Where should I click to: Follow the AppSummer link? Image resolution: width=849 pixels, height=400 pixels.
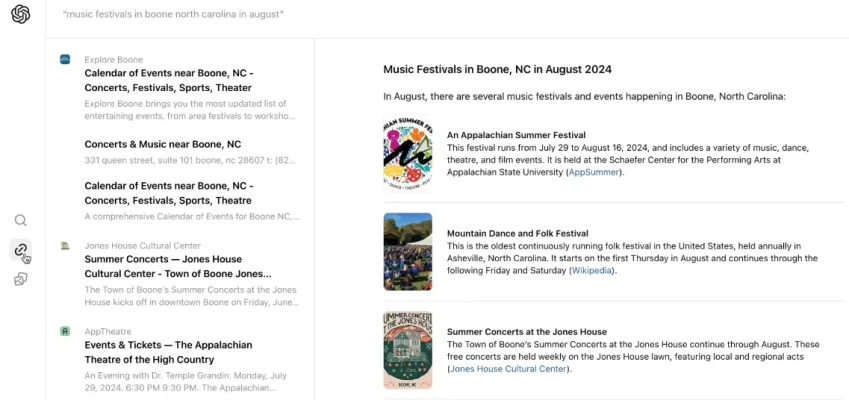click(x=594, y=172)
